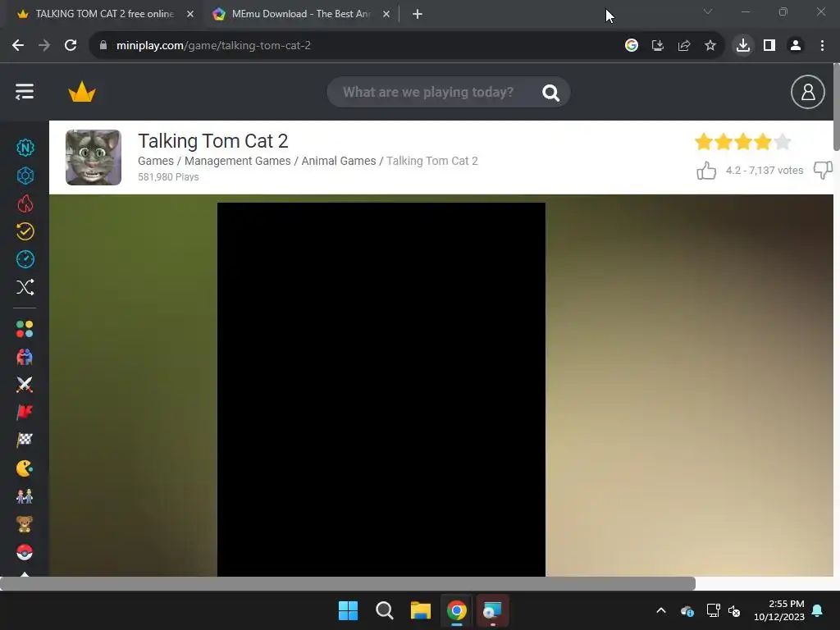The width and height of the screenshot is (840, 630).
Task: Open the recording app taskbar icon
Action: (x=492, y=610)
